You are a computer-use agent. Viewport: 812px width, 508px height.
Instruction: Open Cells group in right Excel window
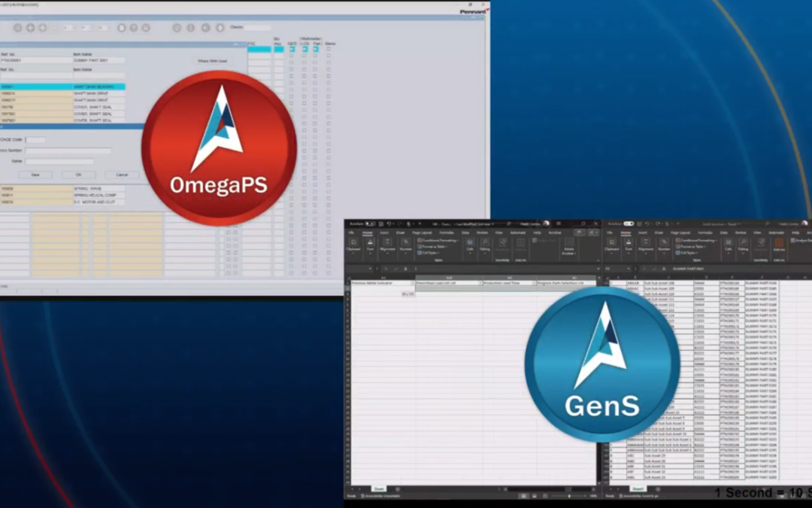(x=728, y=245)
